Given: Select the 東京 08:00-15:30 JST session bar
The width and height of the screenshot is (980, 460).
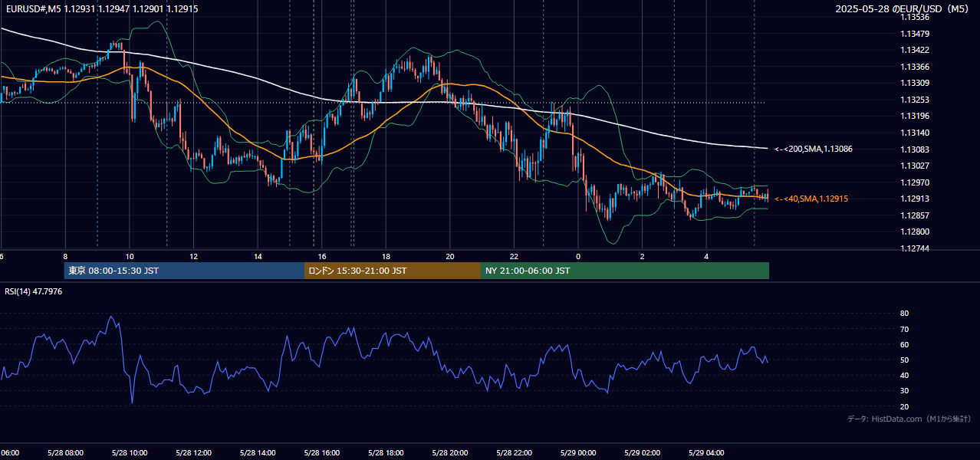Looking at the screenshot, I should click(184, 271).
